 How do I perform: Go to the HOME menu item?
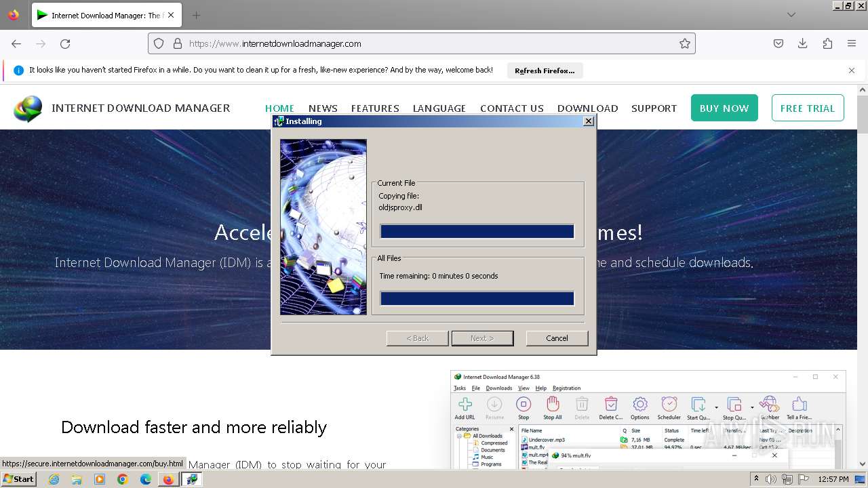click(279, 108)
